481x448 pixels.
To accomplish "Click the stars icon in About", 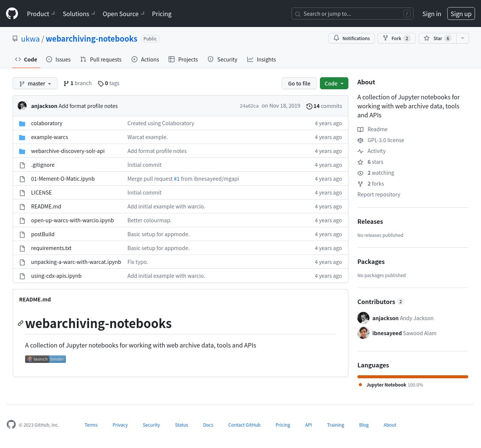I will [360, 162].
